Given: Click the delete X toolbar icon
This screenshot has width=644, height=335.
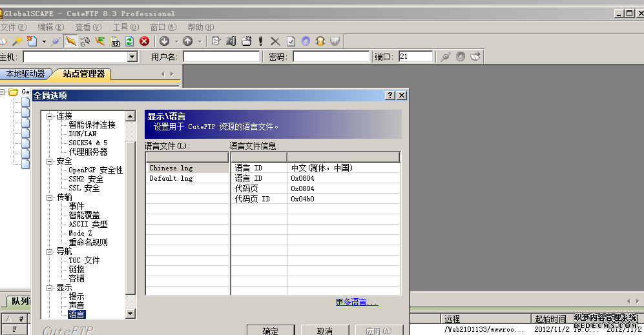Looking at the screenshot, I should pos(275,41).
